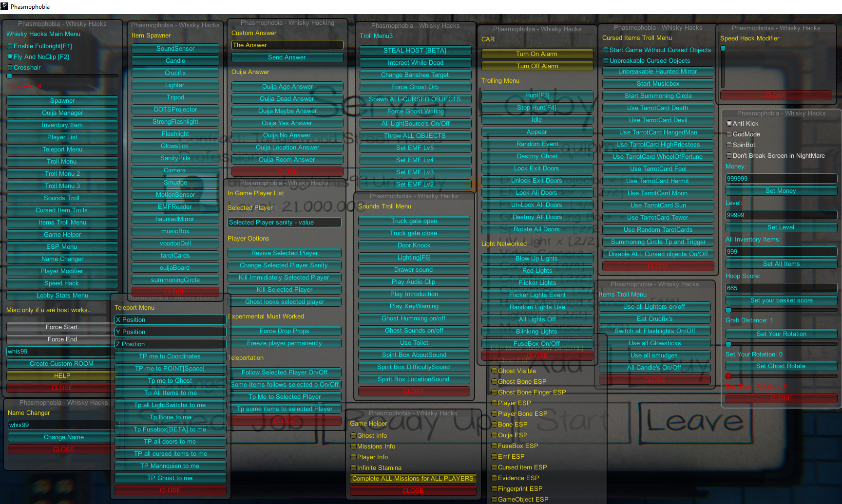Click the Force Start button
The height and width of the screenshot is (504, 842).
[x=62, y=327]
